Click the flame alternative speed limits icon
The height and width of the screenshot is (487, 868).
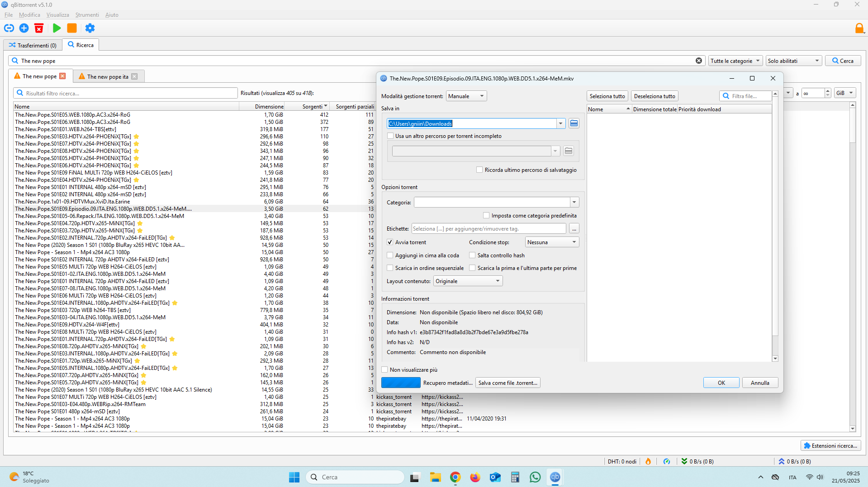(648, 461)
